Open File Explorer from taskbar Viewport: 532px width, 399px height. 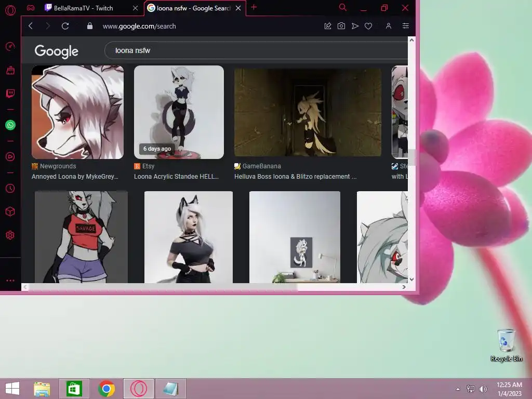pos(42,389)
